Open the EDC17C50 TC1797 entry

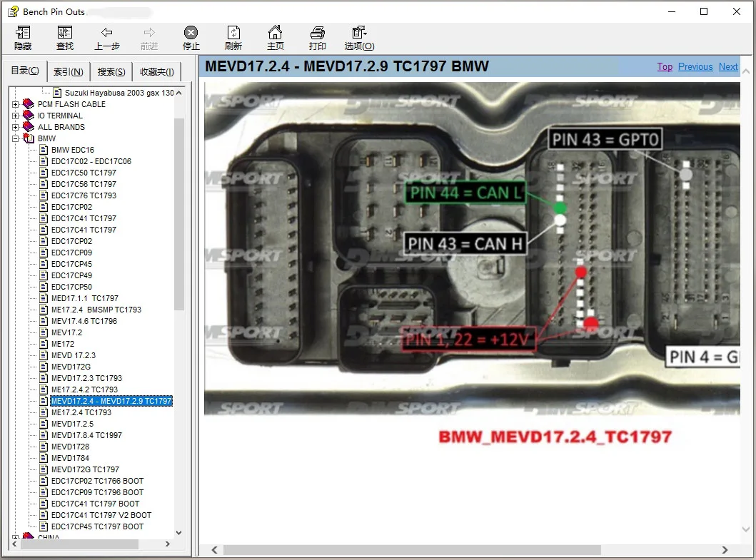[x=84, y=173]
